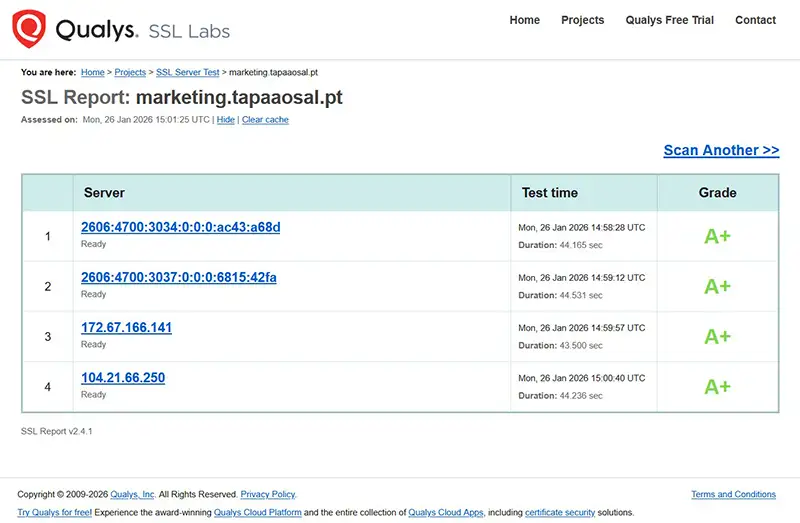Click the Duration 43.500 sec text

560,345
